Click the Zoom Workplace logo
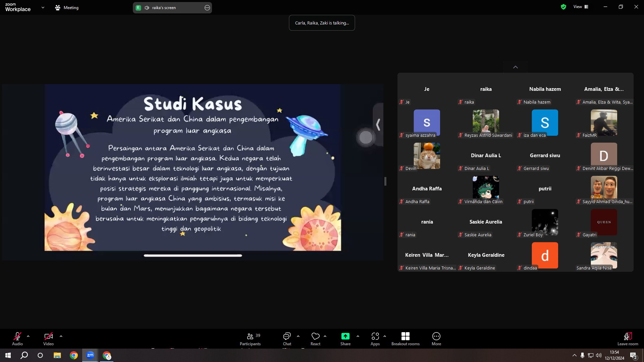This screenshot has height=362, width=644. coord(18,7)
